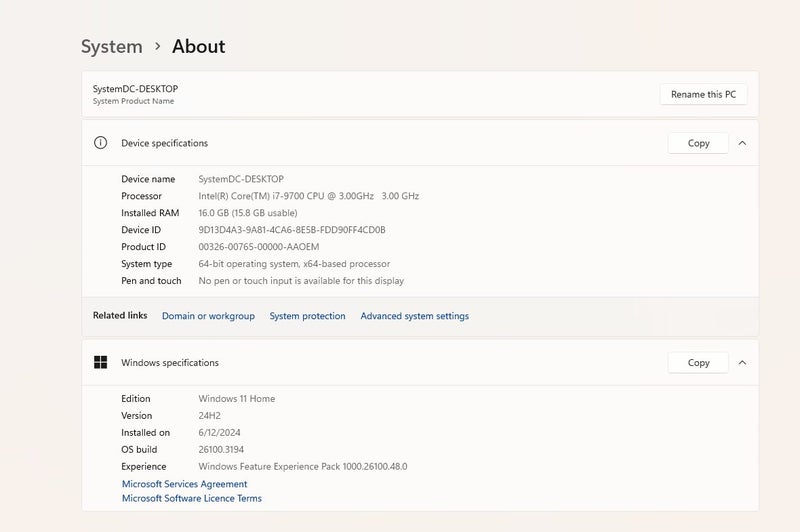Click the Product ID value 00326-00765-00000-AAOEM
This screenshot has width=800, height=532.
click(x=258, y=247)
